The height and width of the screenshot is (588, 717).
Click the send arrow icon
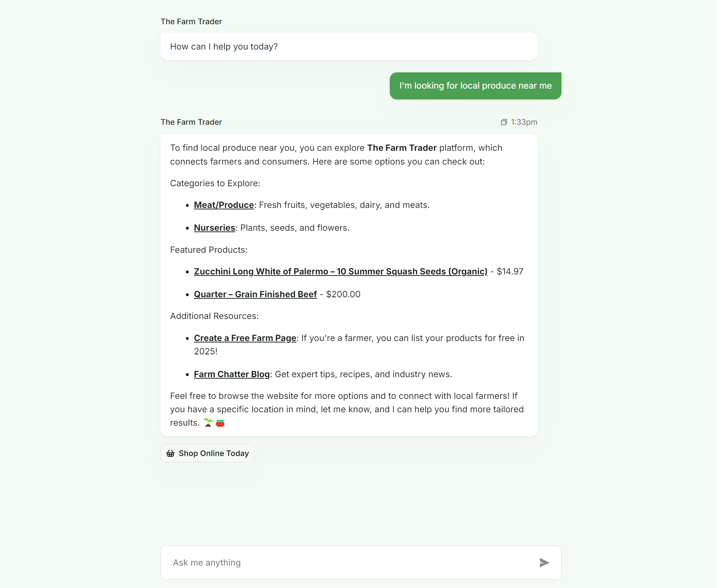point(544,563)
